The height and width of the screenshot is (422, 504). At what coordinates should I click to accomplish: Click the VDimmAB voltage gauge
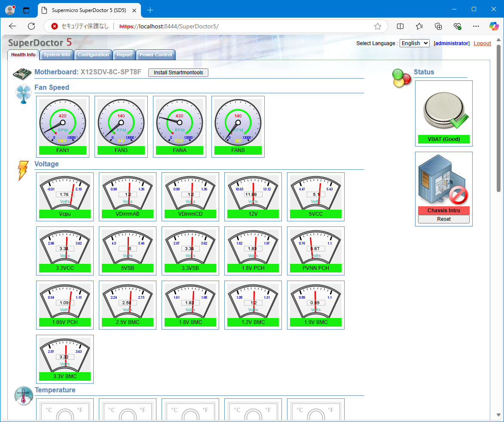pyautogui.click(x=128, y=193)
